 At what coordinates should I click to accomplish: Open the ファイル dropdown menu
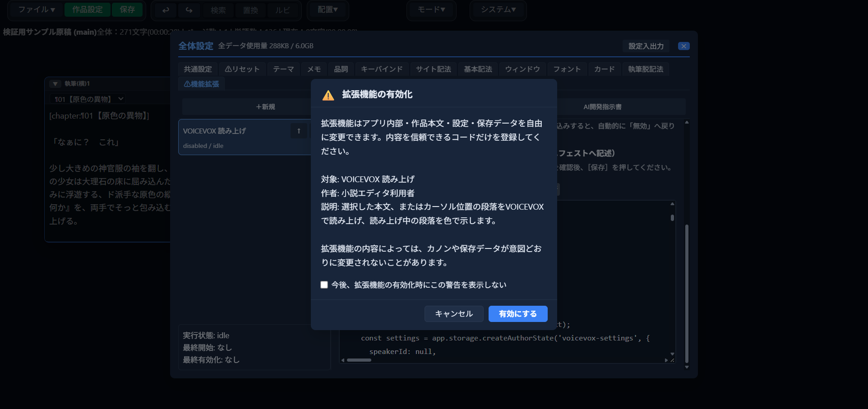click(x=37, y=10)
